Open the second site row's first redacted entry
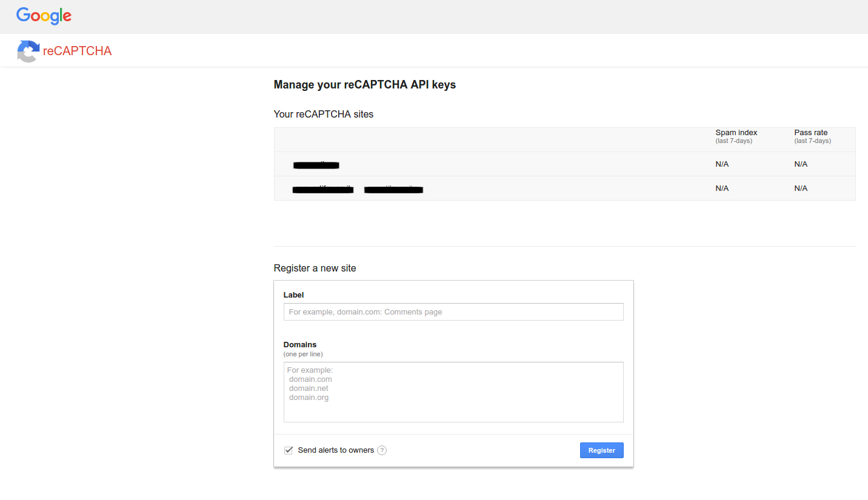 click(322, 190)
